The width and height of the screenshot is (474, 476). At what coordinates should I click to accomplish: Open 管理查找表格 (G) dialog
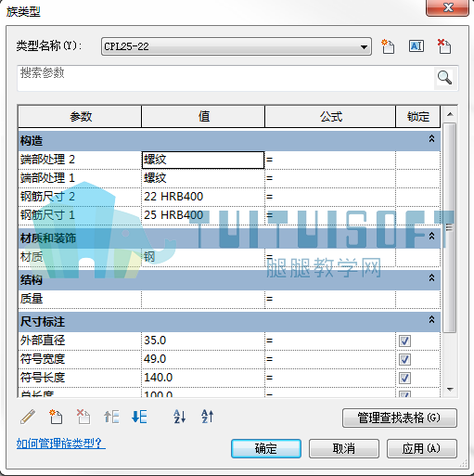click(x=399, y=418)
